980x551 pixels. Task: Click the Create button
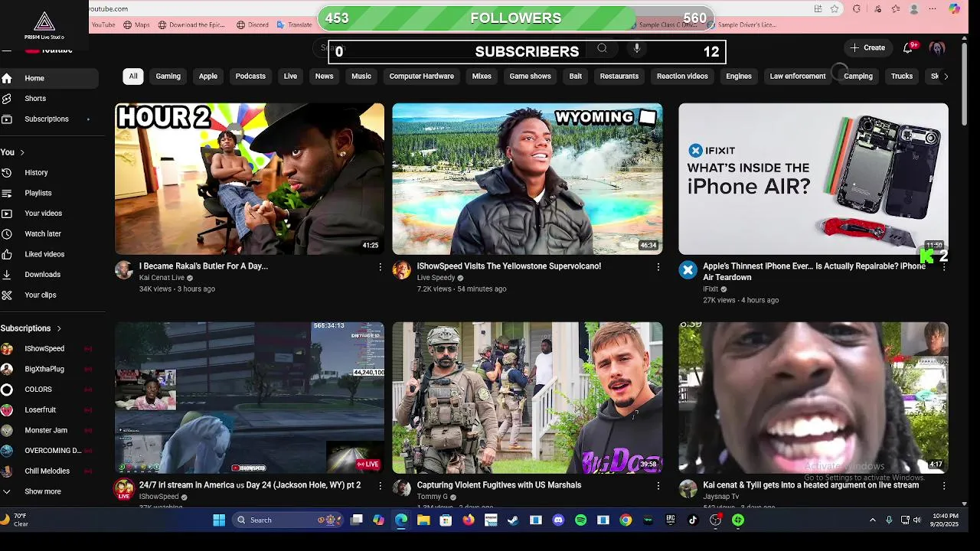click(x=867, y=47)
